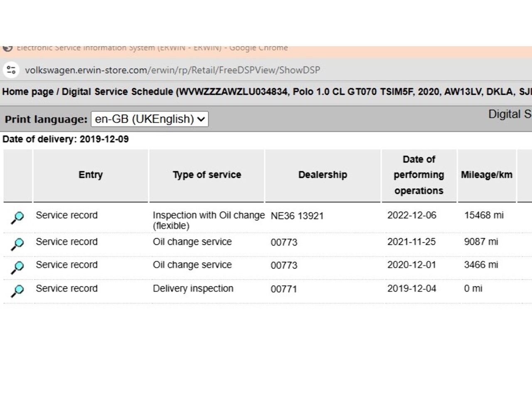This screenshot has height=399, width=532.
Task: Select dealership NE36 13921 cell
Action: click(x=297, y=216)
